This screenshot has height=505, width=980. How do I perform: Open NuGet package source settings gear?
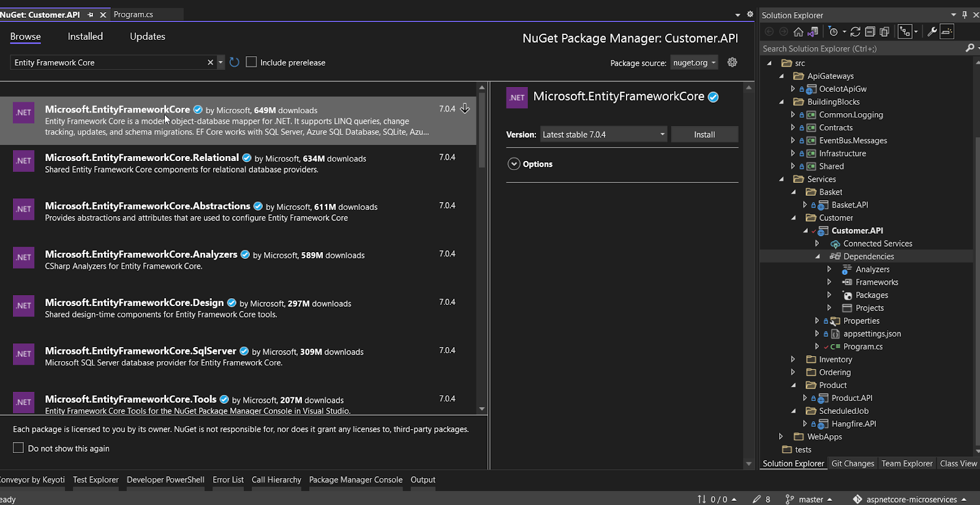(x=732, y=62)
